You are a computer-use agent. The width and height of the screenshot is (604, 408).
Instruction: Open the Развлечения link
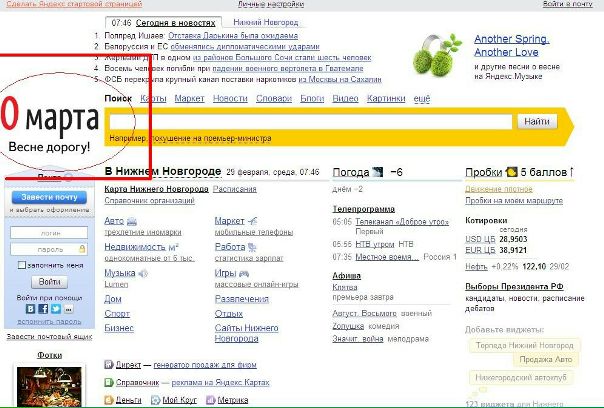click(242, 299)
